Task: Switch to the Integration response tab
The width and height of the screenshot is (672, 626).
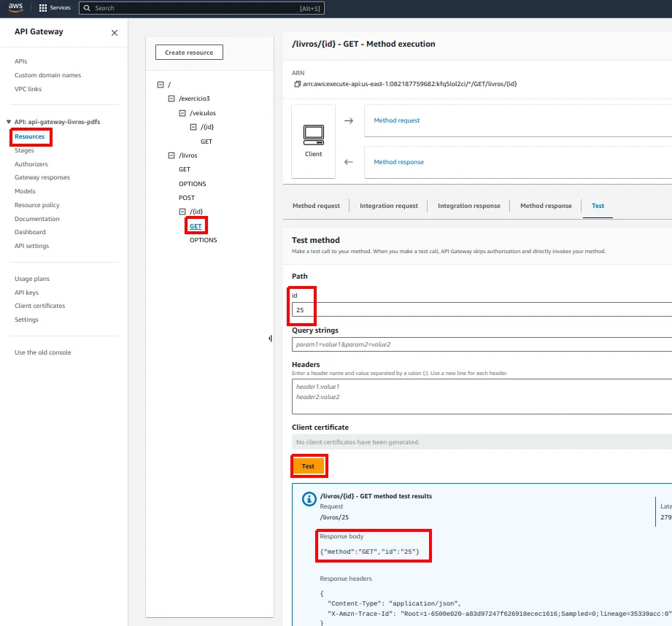Action: [469, 206]
